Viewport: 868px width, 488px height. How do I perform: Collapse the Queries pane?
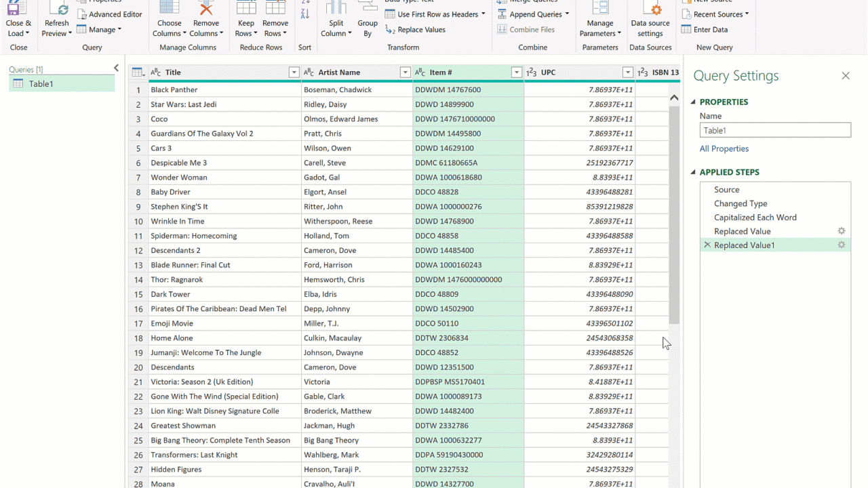click(x=116, y=68)
